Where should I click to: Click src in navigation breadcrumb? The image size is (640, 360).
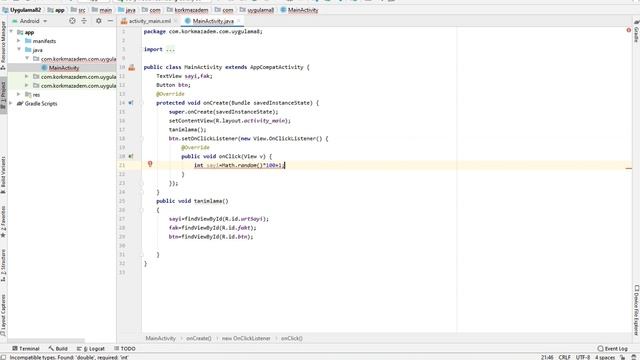point(78,10)
